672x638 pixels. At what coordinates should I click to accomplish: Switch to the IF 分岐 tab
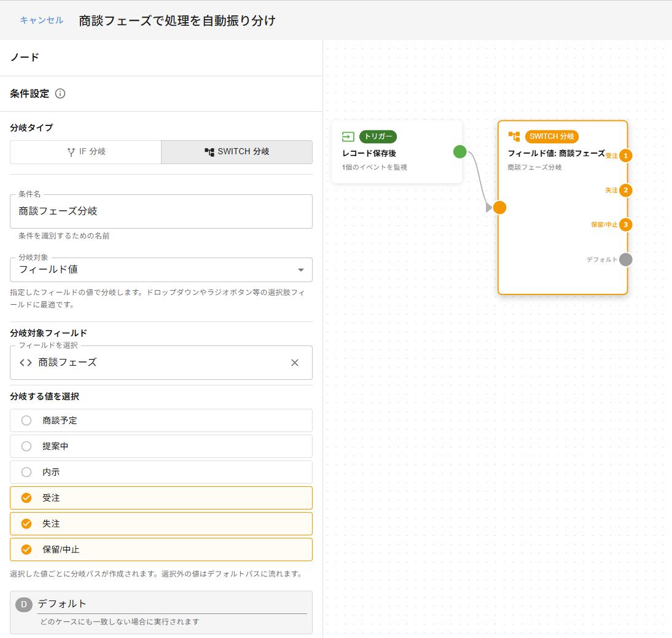coord(86,152)
